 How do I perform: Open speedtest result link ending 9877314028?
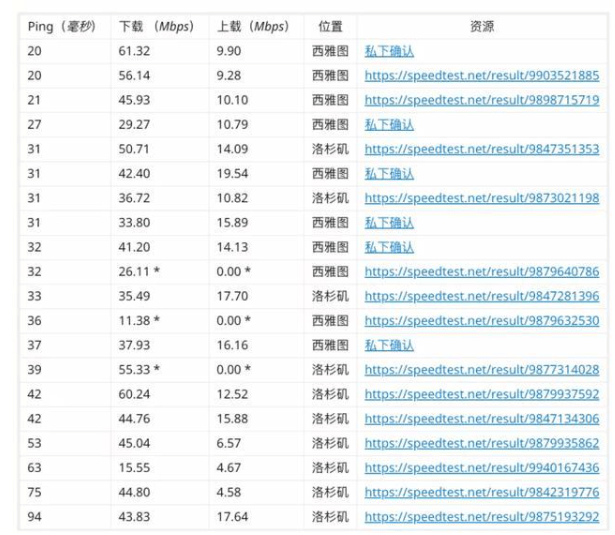coord(482,369)
